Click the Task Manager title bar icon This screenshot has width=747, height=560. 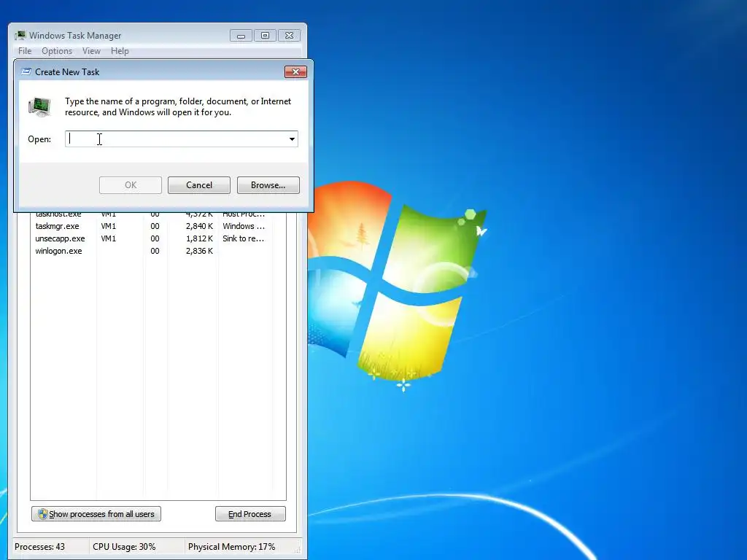point(20,35)
